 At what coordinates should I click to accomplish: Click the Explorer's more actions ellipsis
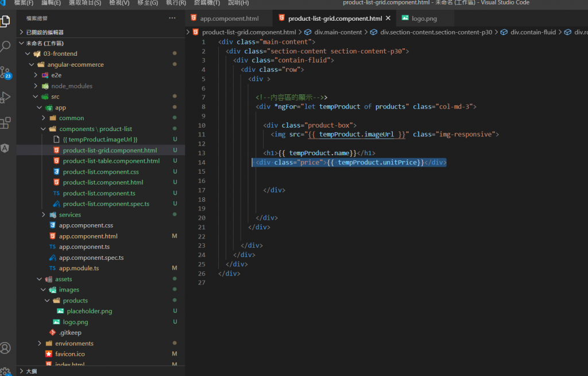coord(172,18)
